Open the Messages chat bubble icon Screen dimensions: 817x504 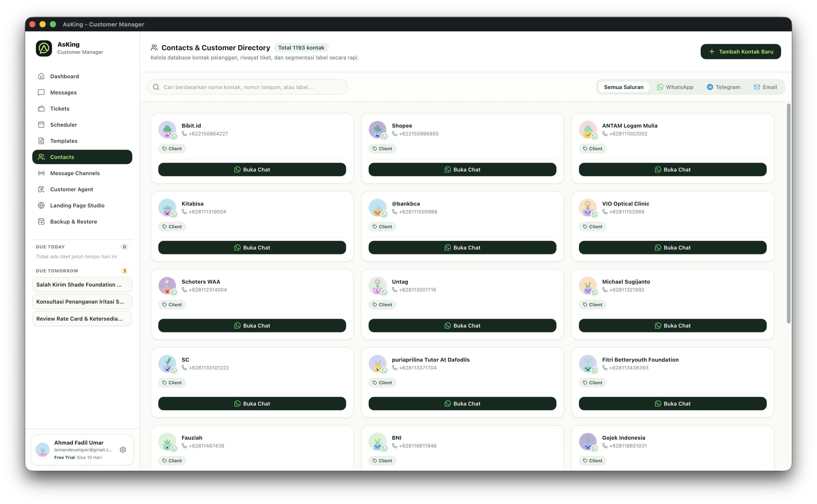click(41, 92)
